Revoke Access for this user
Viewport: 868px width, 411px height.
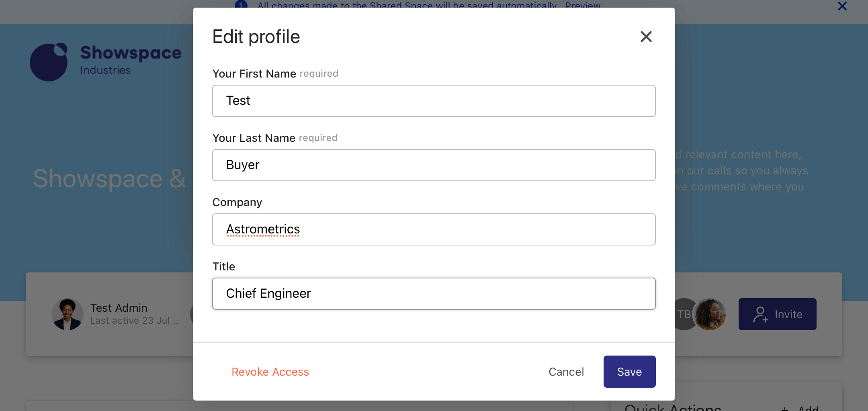coord(270,372)
